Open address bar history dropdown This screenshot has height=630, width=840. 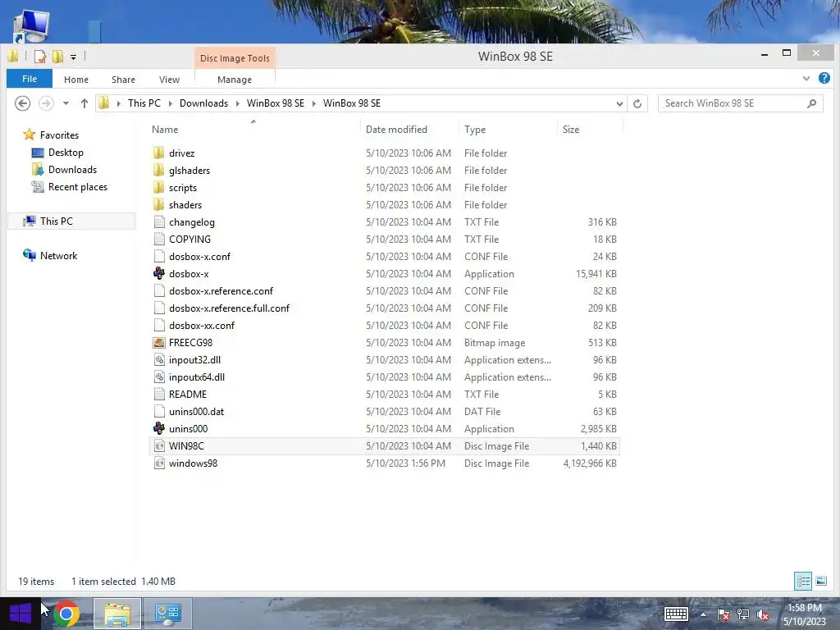620,103
